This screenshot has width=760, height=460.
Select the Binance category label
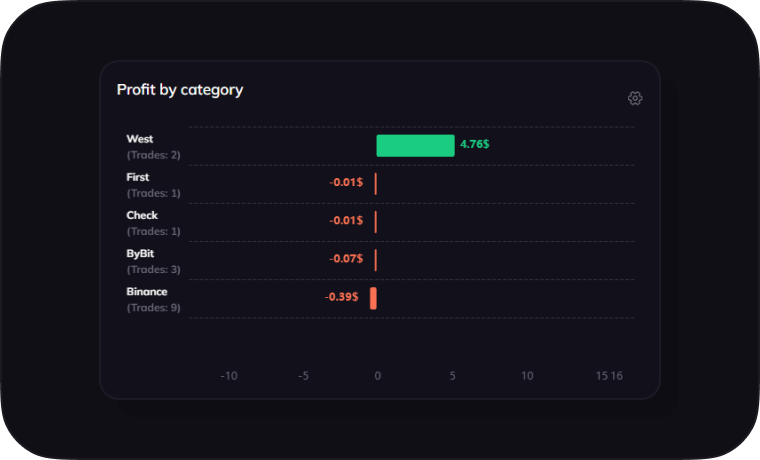[x=147, y=292]
